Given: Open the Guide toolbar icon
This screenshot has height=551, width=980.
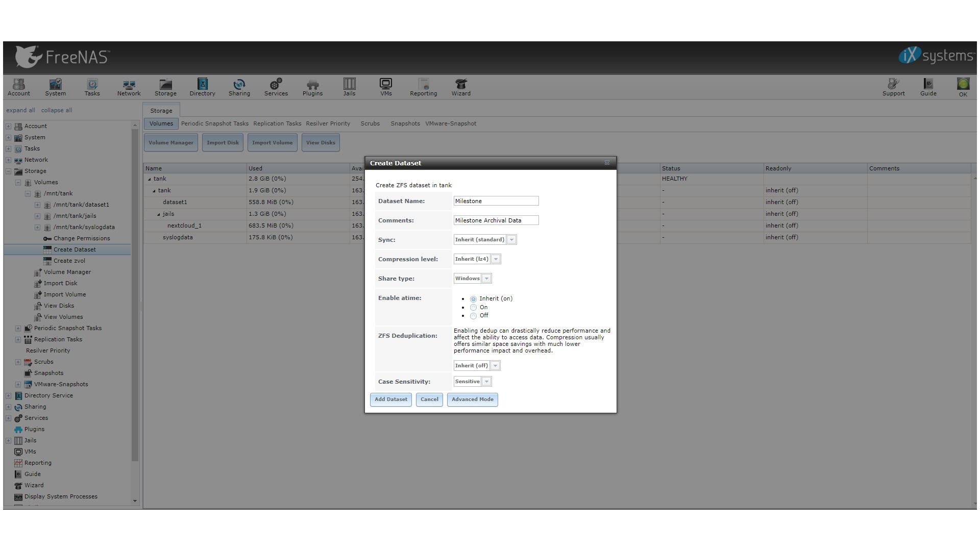Looking at the screenshot, I should coord(928,87).
